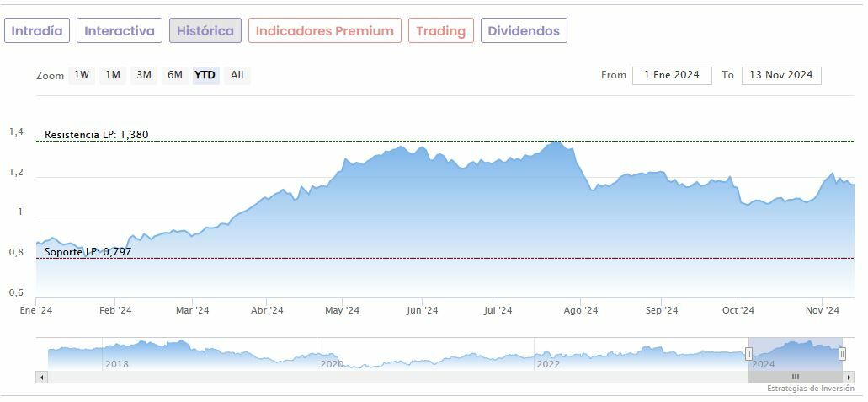Open the Intradía chart tab

[36, 31]
